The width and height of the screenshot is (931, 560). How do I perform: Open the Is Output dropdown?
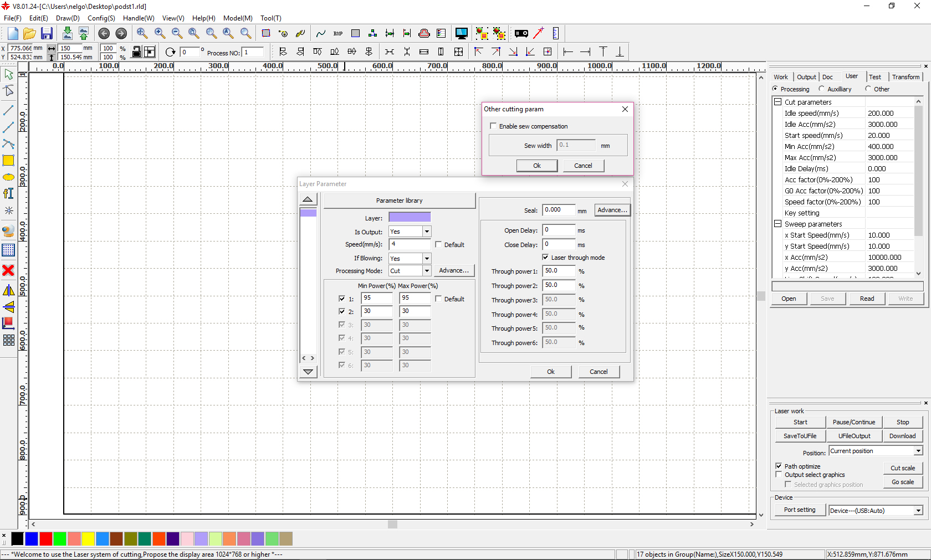pos(427,232)
